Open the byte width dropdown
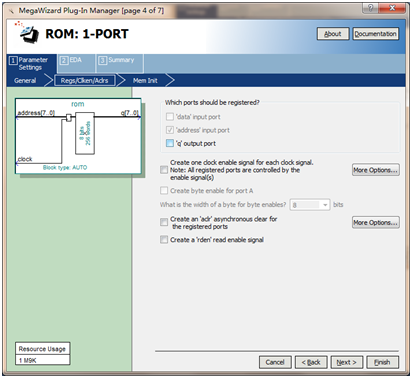 click(310, 205)
